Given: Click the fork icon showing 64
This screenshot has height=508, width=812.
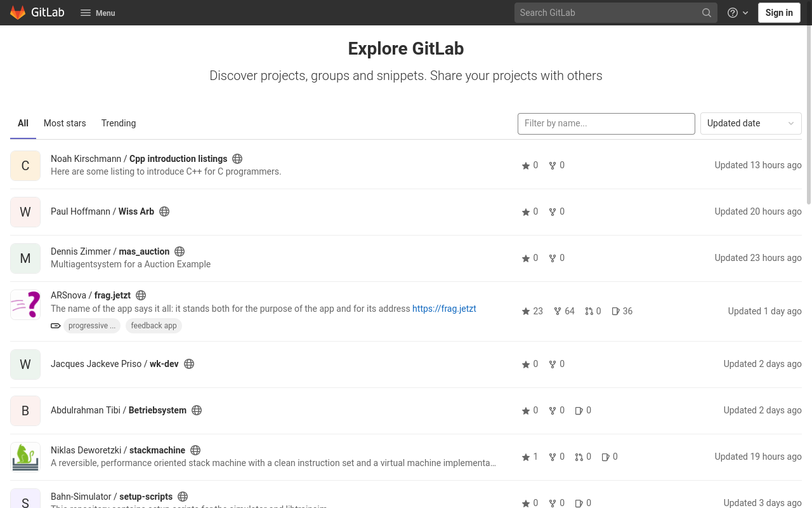Looking at the screenshot, I should [x=558, y=311].
